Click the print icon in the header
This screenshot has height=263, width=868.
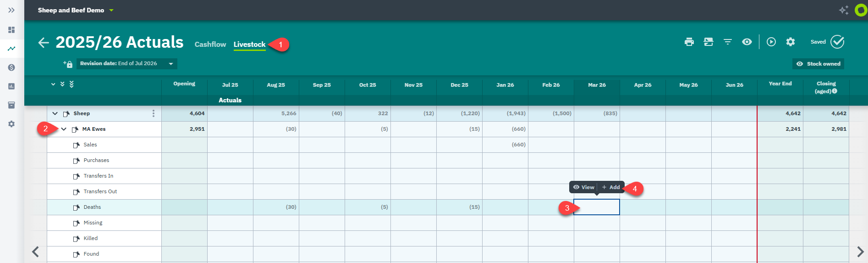[689, 42]
